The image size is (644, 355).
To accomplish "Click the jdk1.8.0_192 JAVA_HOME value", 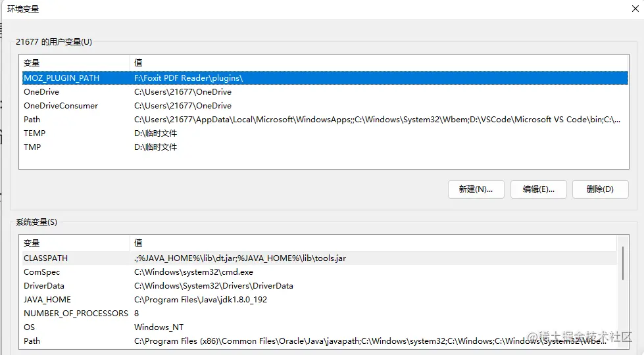I will 201,300.
